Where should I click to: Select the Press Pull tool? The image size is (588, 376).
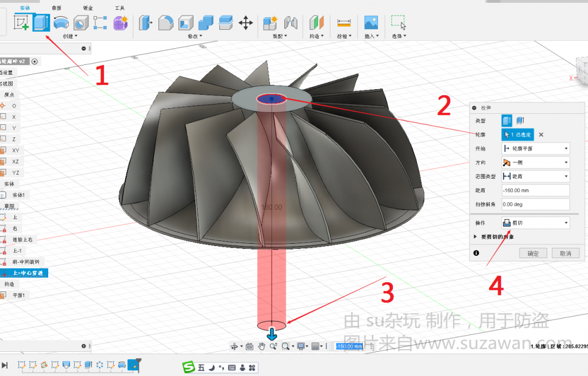coord(146,23)
